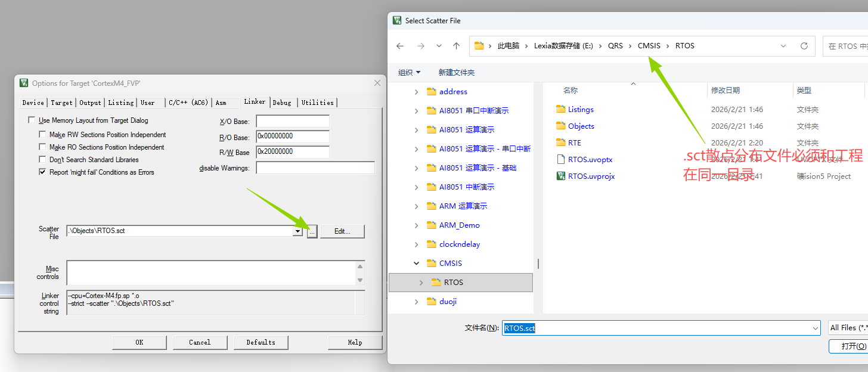Expand the ARM_Demo folder node
Image resolution: width=868 pixels, height=372 pixels.
(x=416, y=225)
